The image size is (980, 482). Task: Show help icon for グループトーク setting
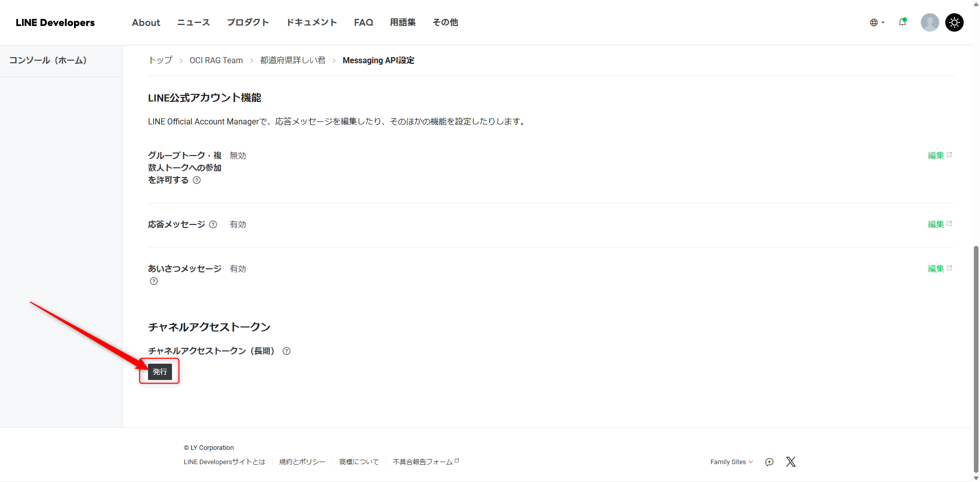pos(197,180)
